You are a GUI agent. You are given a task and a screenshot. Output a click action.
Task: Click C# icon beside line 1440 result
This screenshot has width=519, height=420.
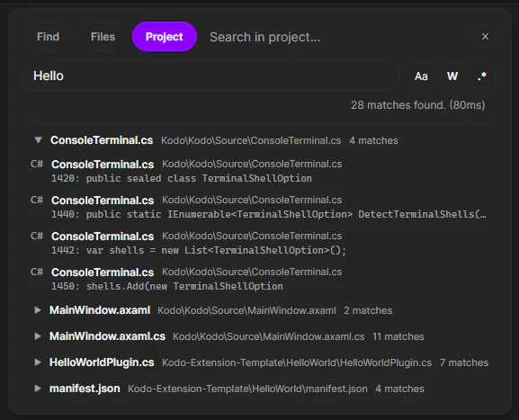tap(37, 200)
